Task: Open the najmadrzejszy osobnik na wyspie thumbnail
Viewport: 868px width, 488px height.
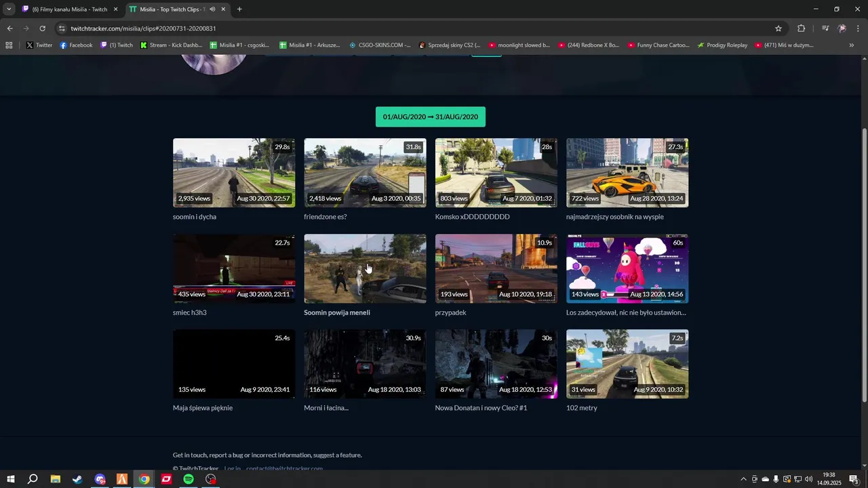Action: pos(627,173)
